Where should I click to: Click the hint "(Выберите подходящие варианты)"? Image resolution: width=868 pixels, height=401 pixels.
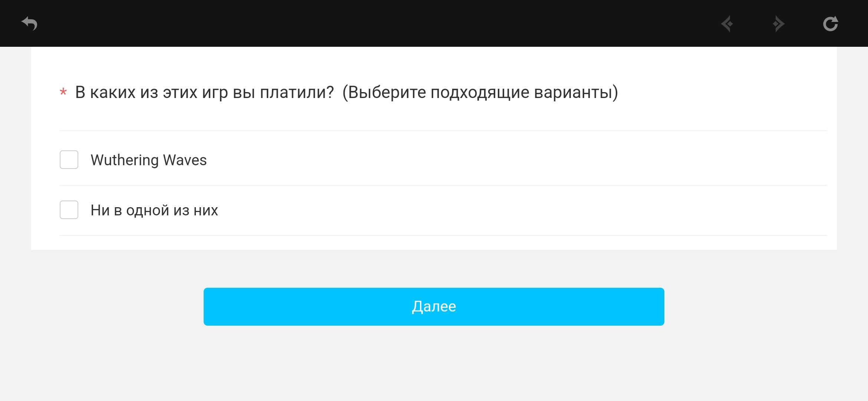[480, 92]
